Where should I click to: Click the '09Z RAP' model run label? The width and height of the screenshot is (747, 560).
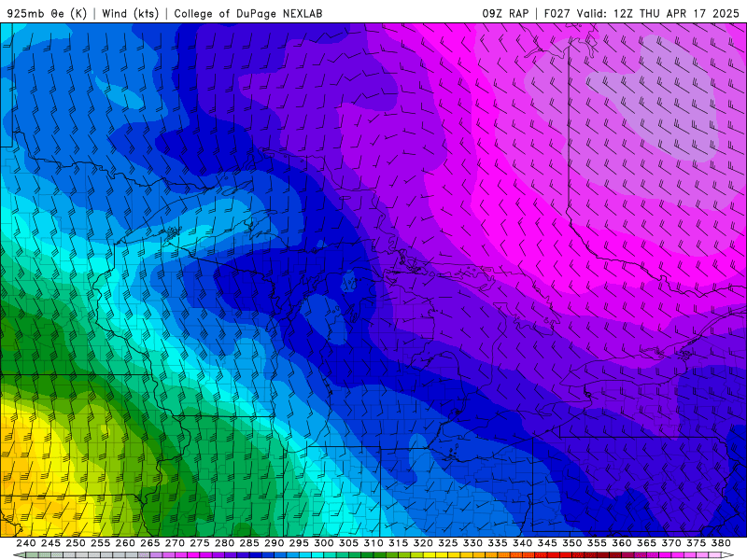click(x=505, y=13)
